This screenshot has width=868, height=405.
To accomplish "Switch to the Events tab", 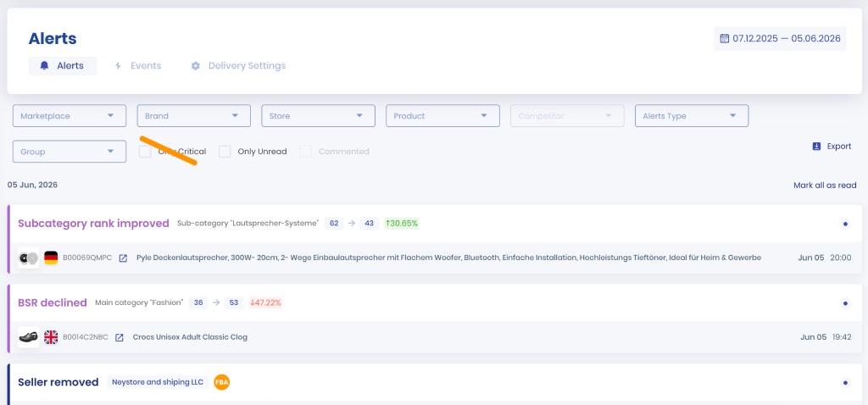I will pyautogui.click(x=138, y=66).
